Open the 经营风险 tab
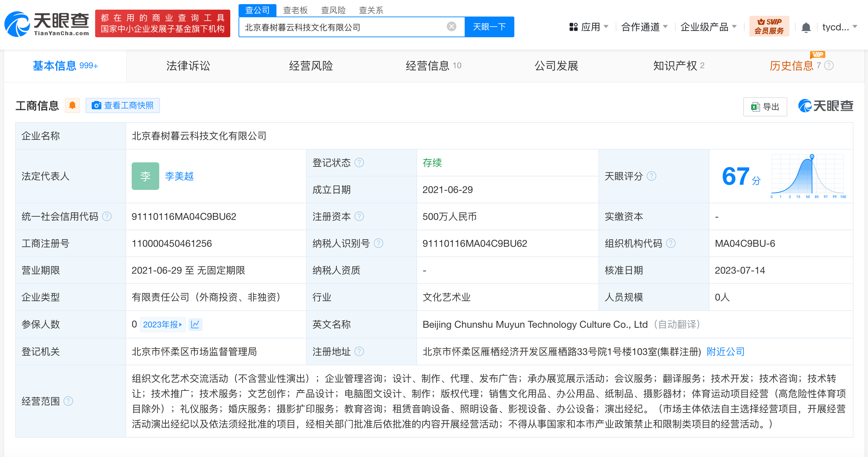 point(311,65)
